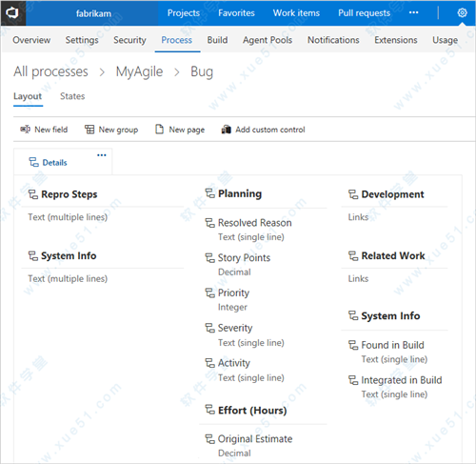Open the Usage tab
The image size is (476, 464).
(x=445, y=40)
